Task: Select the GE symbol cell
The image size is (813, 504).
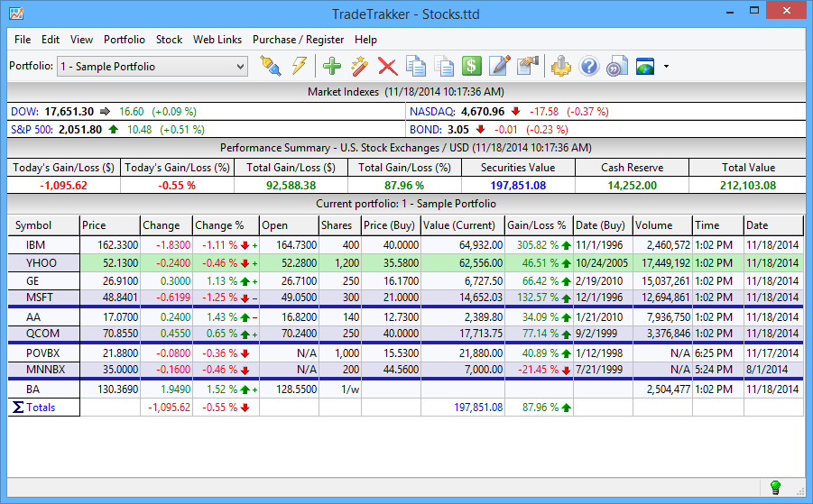Action: click(x=43, y=281)
